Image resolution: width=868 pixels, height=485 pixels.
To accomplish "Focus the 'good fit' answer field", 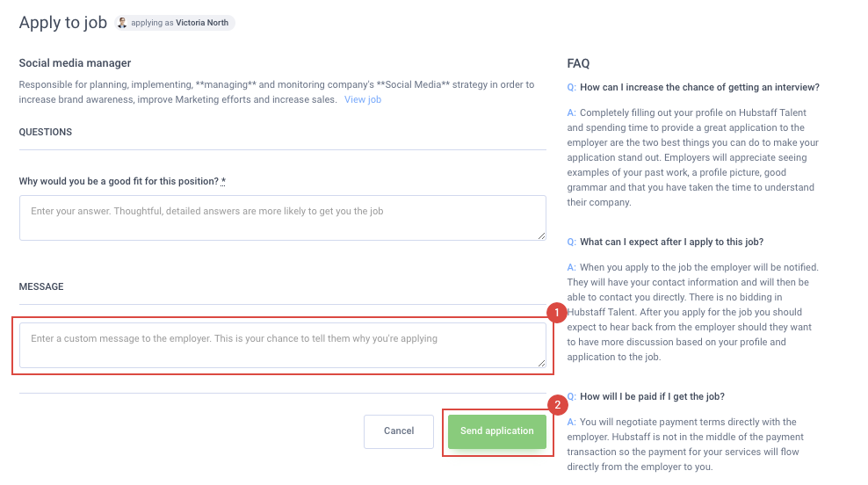I will [282, 218].
